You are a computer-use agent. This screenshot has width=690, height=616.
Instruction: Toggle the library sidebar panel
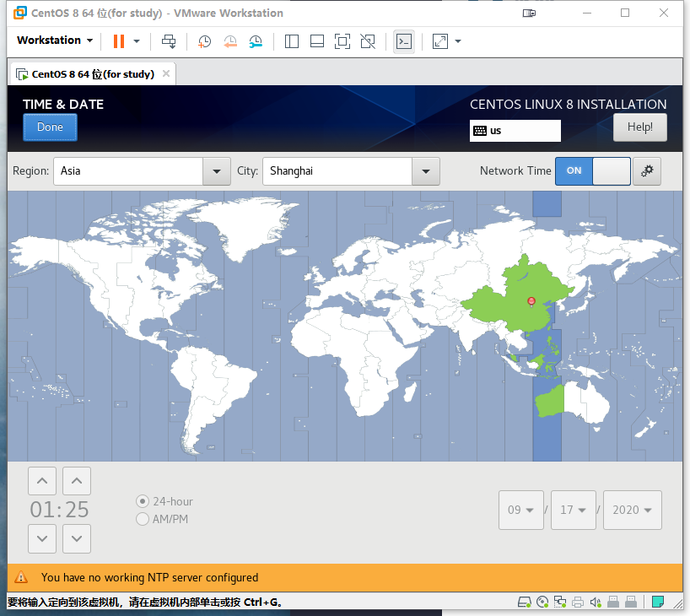click(291, 41)
